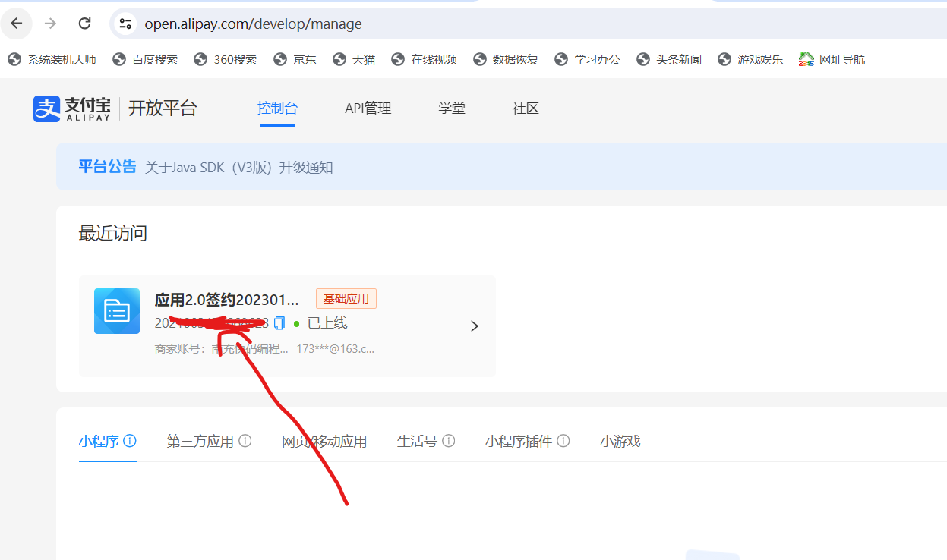Go back using the browser back arrow
This screenshot has width=947, height=560.
pyautogui.click(x=17, y=24)
